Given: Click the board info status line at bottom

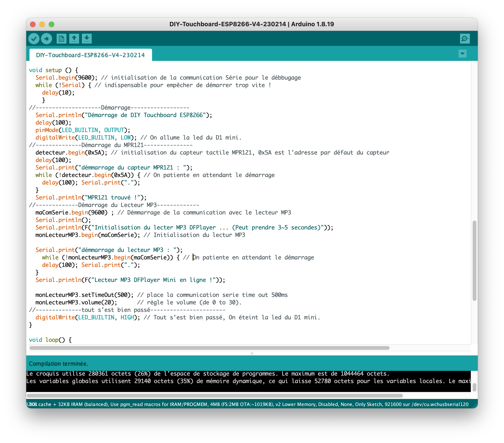Looking at the screenshot, I should tap(247, 404).
